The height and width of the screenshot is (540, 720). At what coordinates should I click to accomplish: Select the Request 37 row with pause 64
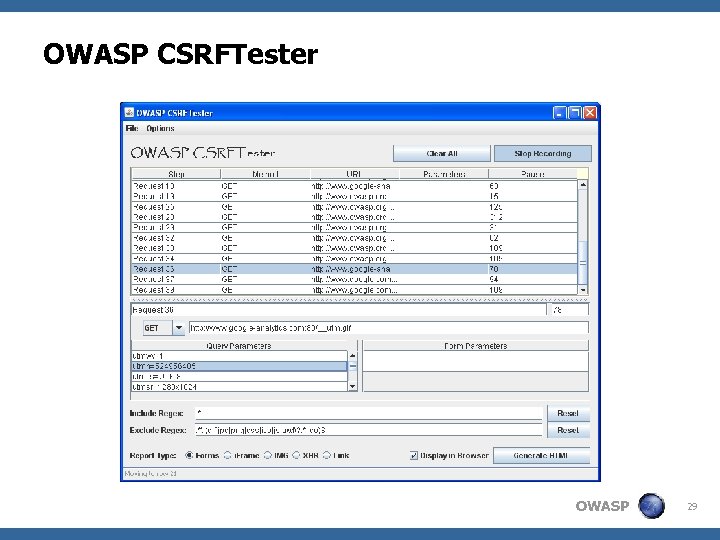pyautogui.click(x=354, y=279)
